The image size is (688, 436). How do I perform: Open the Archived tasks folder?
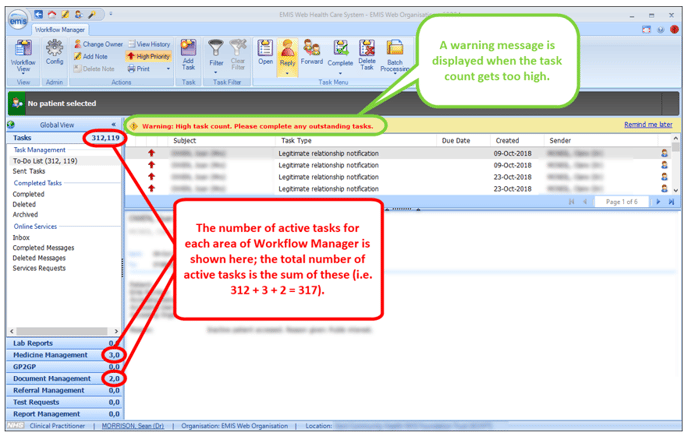click(26, 215)
